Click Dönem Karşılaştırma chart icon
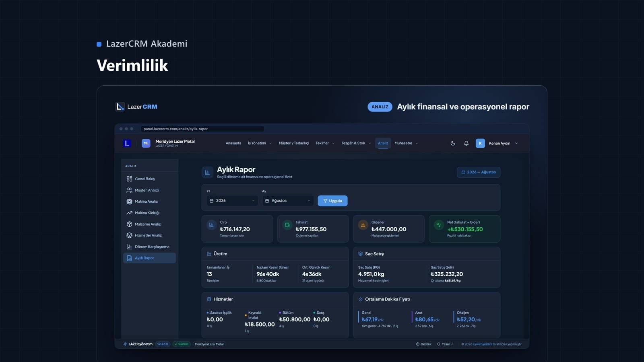Viewport: 644px width, 362px height. coord(129,247)
